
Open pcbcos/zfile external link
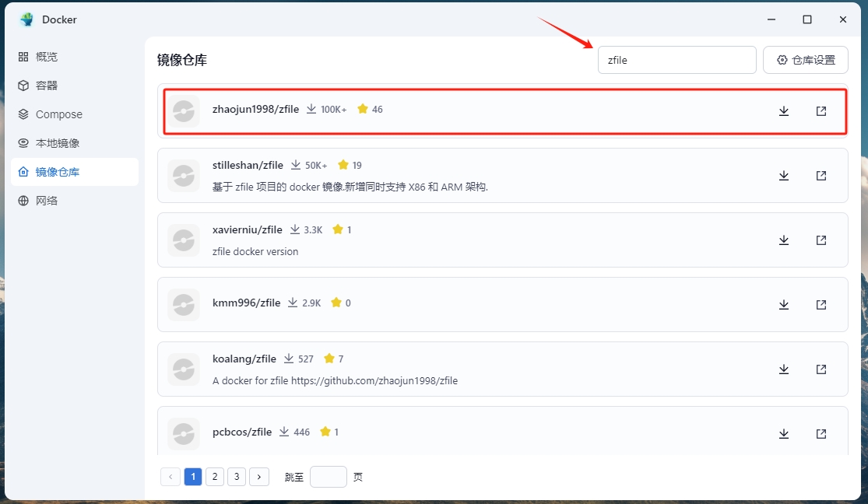click(x=821, y=434)
